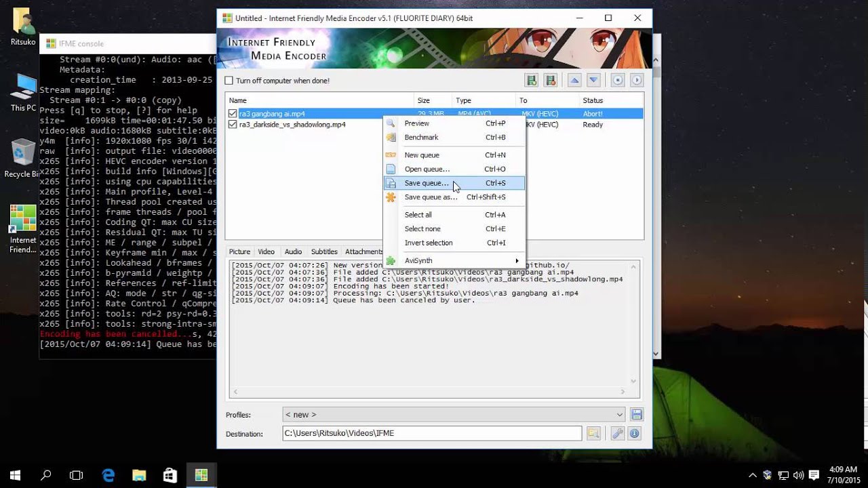Click the Save queue as gear icon
Screen dimensions: 868x488
(x=391, y=197)
